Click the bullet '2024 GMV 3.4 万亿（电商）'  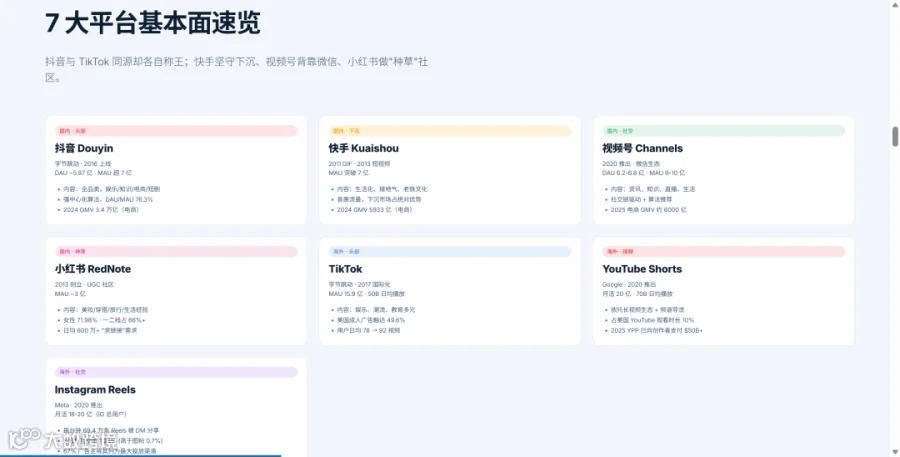pyautogui.click(x=101, y=210)
